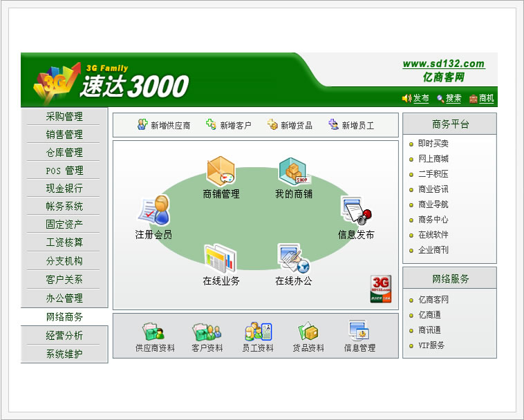Select 办公管理 in the left menu
This screenshot has height=420, width=524.
64,298
